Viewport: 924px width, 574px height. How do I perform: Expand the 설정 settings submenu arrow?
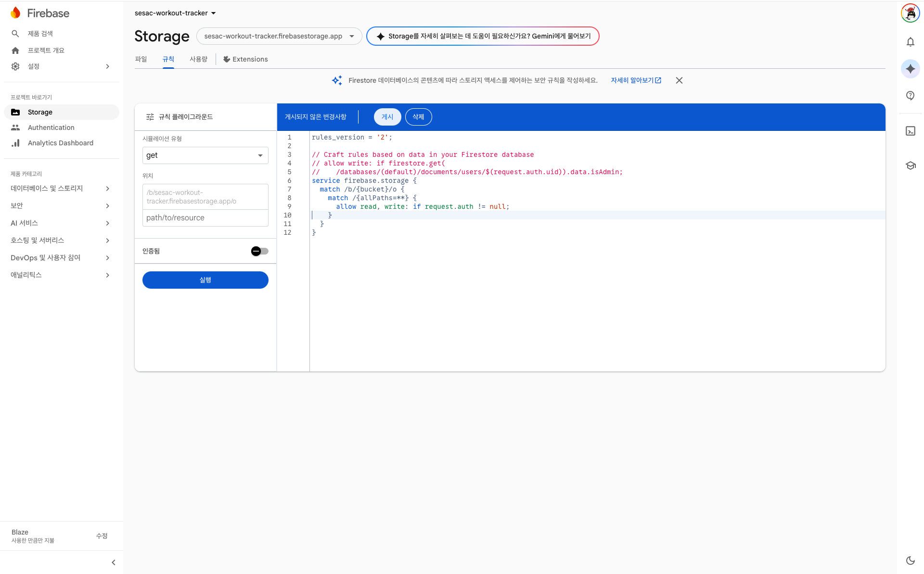(x=108, y=66)
